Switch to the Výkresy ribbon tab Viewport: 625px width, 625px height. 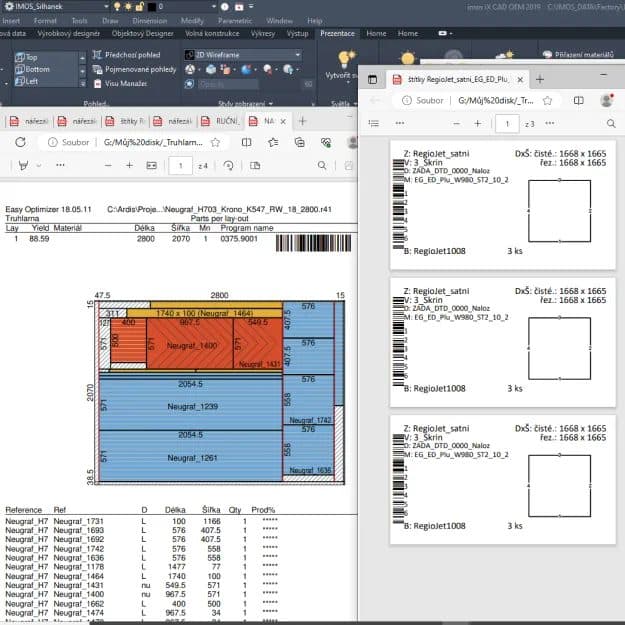point(263,33)
